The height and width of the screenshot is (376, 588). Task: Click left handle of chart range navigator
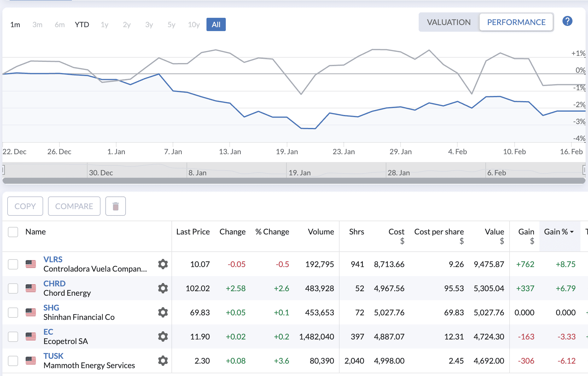[x=3, y=170]
